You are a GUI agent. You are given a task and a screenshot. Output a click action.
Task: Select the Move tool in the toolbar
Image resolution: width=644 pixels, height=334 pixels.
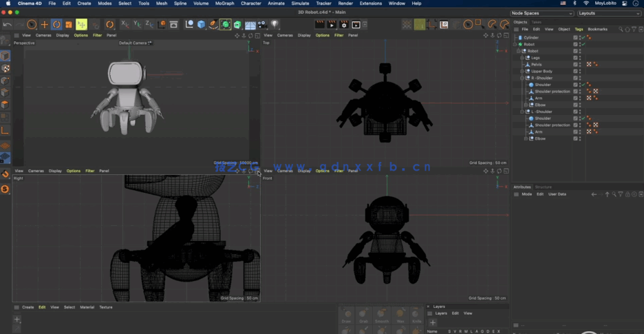(44, 25)
